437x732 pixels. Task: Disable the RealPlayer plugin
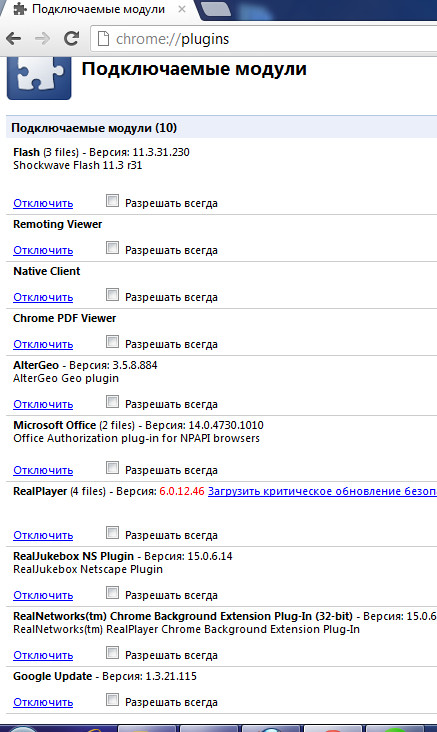coord(43,535)
